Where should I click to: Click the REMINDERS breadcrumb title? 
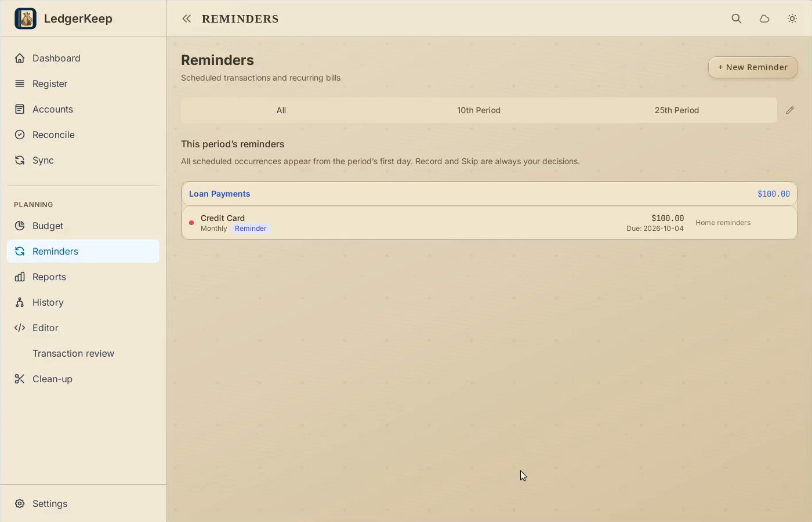(x=240, y=19)
